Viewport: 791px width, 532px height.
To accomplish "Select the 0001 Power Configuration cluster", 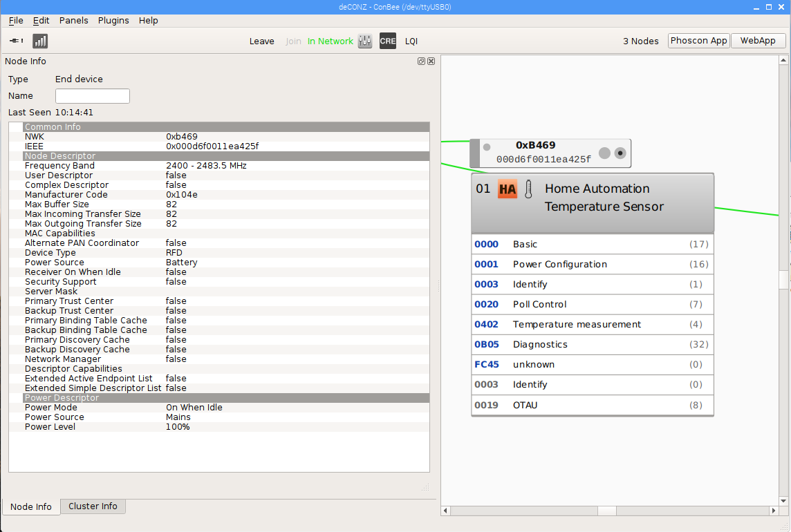I will (593, 264).
